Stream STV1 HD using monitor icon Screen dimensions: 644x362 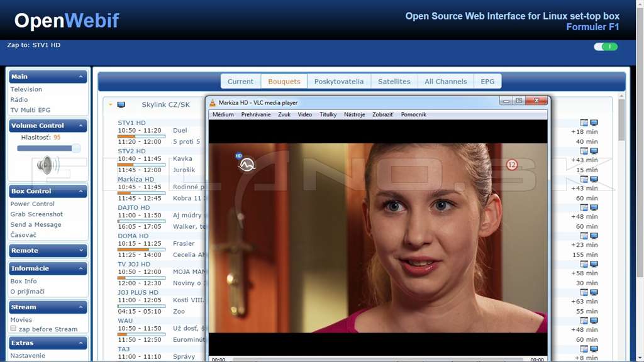(594, 123)
